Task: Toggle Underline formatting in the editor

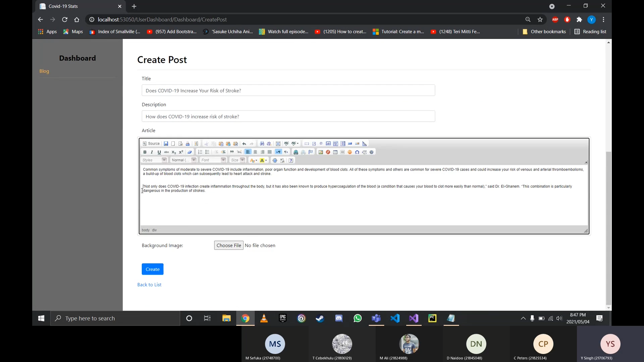Action: [159, 152]
